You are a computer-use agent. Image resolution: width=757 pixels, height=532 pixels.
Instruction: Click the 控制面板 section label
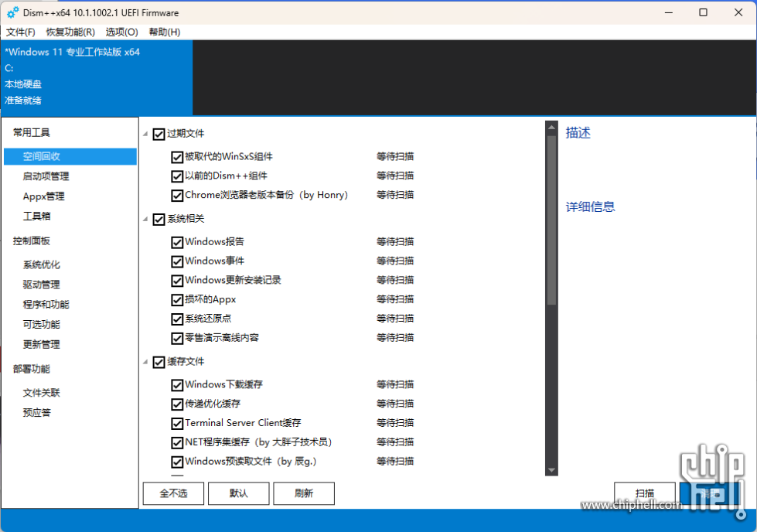32,241
